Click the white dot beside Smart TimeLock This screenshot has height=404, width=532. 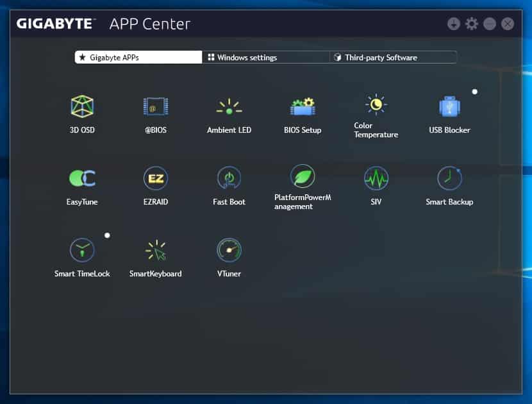click(107, 235)
